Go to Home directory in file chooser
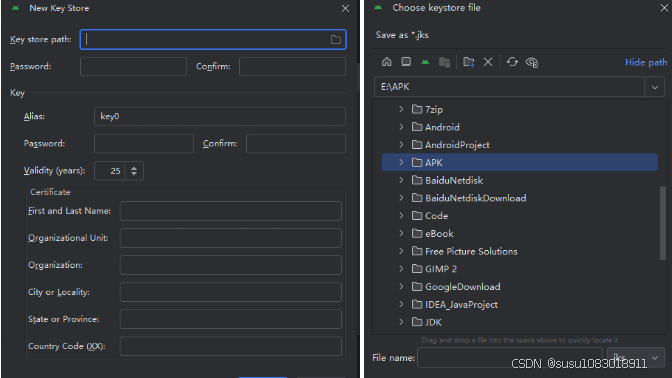The image size is (672, 378). [x=387, y=62]
